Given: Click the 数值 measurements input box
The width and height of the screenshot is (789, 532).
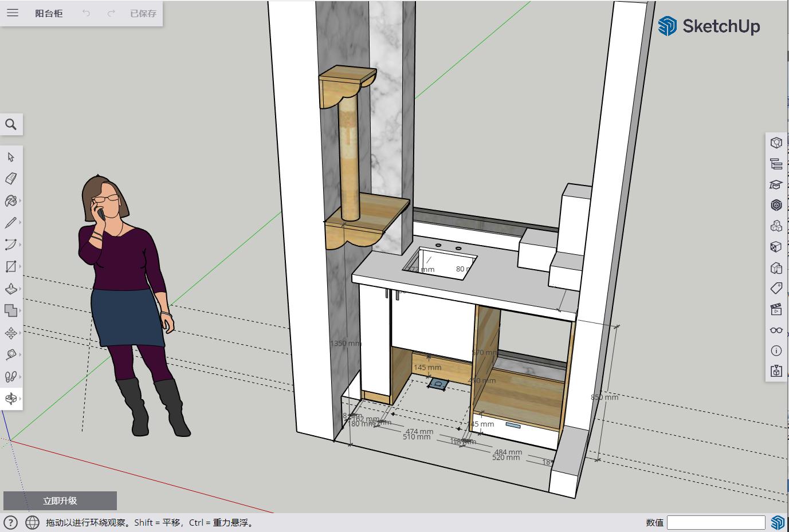Looking at the screenshot, I should pyautogui.click(x=716, y=522).
